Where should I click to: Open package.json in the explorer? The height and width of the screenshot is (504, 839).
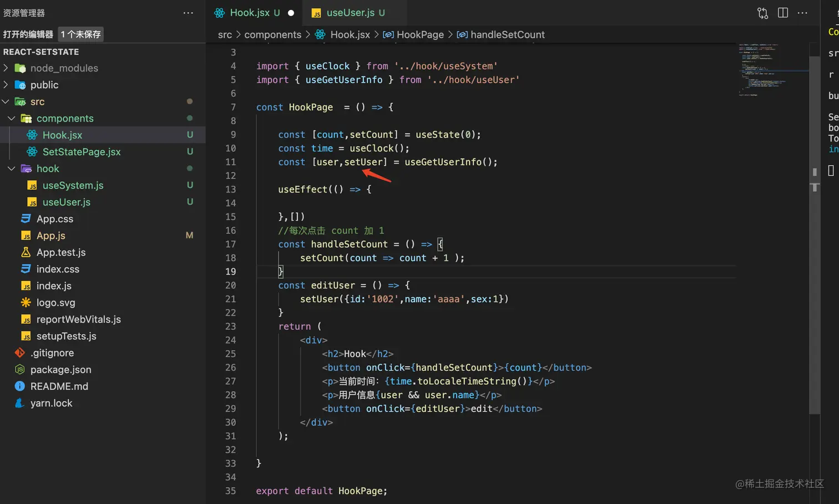[103, 369]
